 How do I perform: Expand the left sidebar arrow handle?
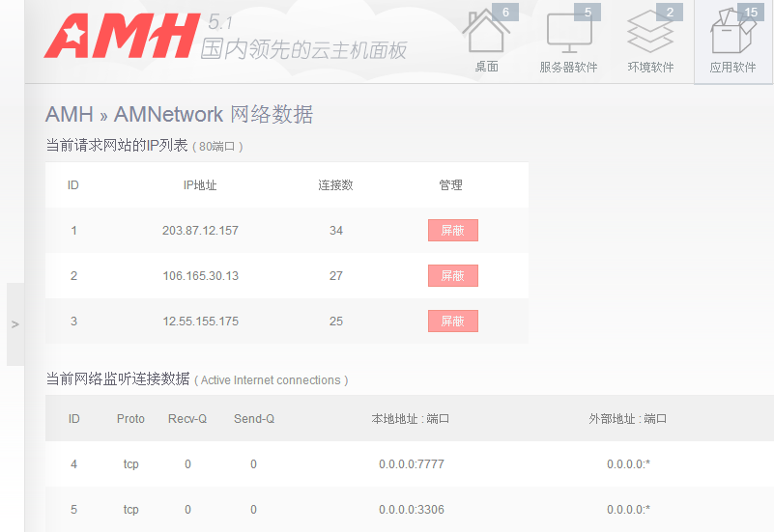click(14, 324)
